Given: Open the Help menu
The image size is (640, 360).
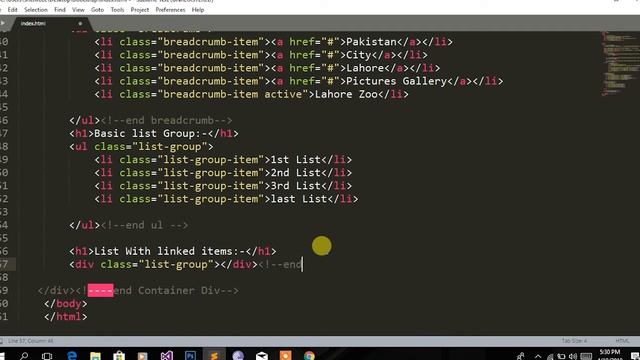Looking at the screenshot, I should [x=198, y=9].
